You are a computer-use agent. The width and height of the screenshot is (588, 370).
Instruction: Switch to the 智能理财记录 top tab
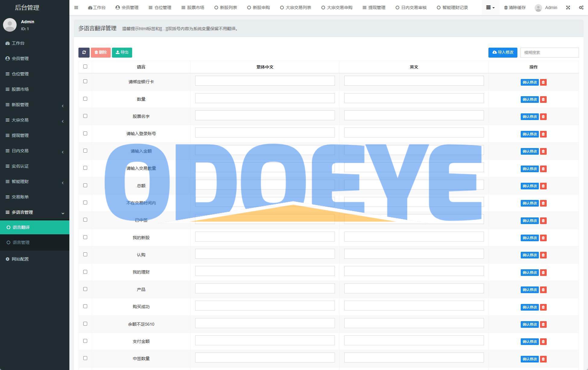pyautogui.click(x=452, y=8)
